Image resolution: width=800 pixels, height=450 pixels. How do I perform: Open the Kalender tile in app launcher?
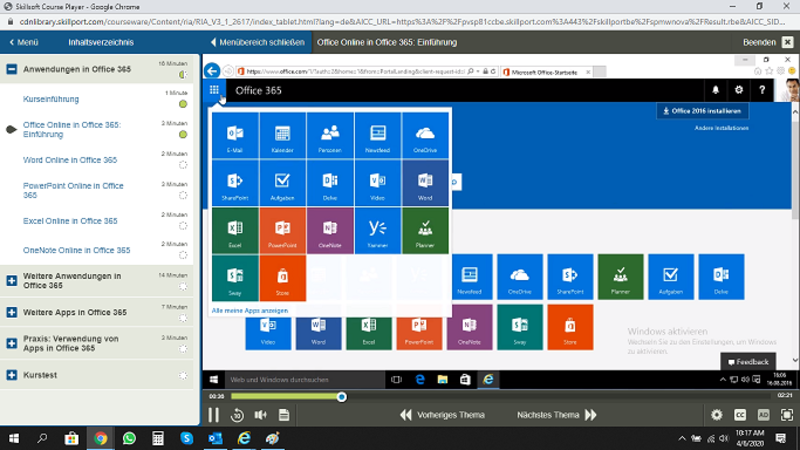[282, 136]
